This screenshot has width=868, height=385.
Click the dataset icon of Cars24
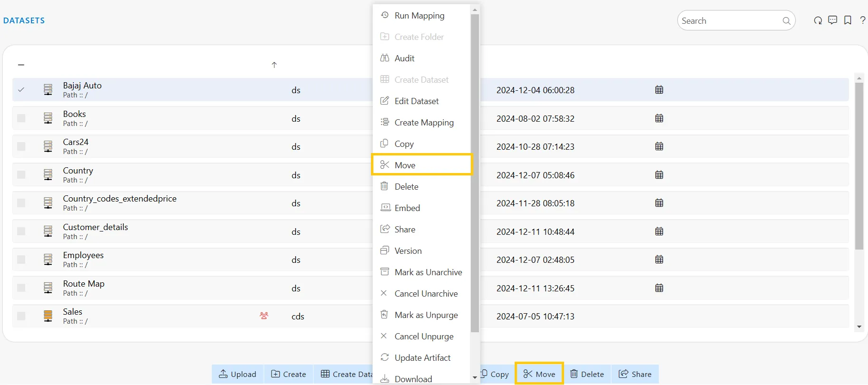click(48, 146)
